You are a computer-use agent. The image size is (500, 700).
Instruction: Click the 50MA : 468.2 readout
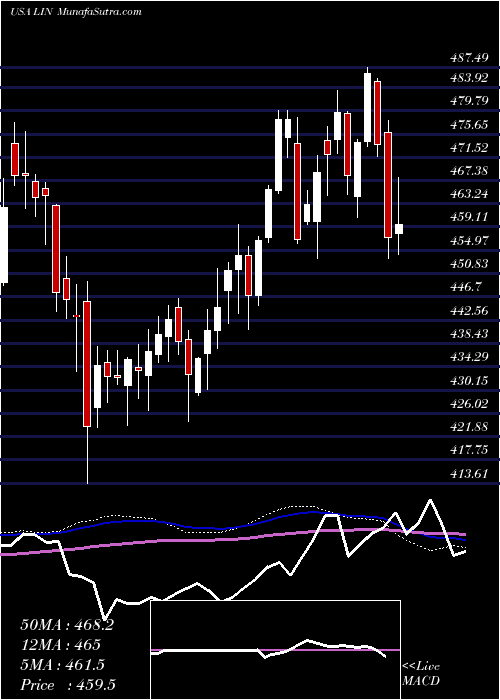click(67, 625)
